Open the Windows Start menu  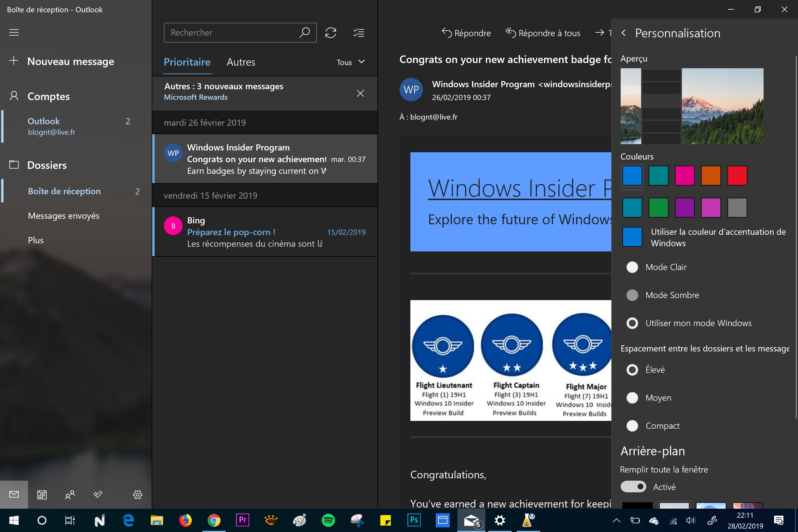pyautogui.click(x=14, y=520)
